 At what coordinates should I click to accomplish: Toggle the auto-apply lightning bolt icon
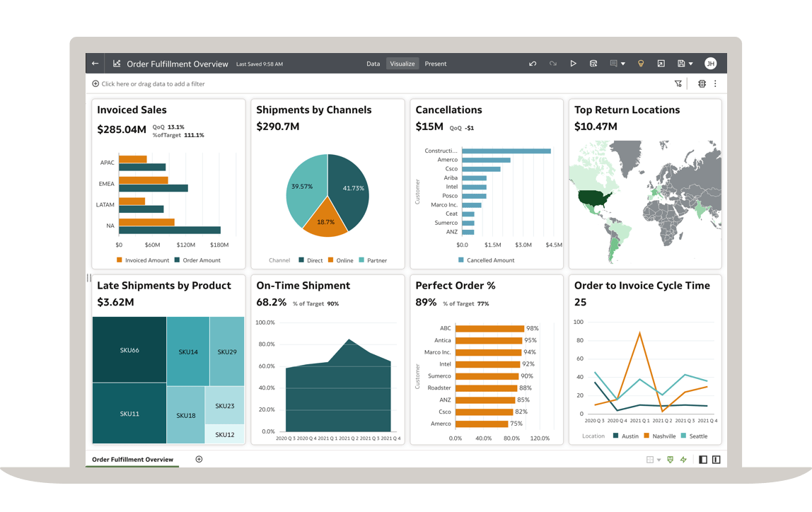point(683,460)
